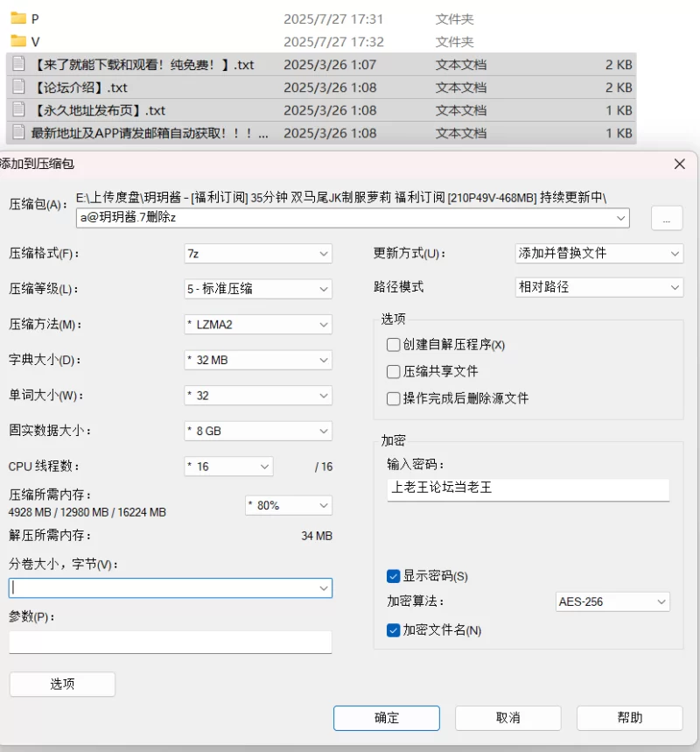Open the CPU 线程数 dropdown
Image resolution: width=700 pixels, height=752 pixels.
pyautogui.click(x=228, y=467)
